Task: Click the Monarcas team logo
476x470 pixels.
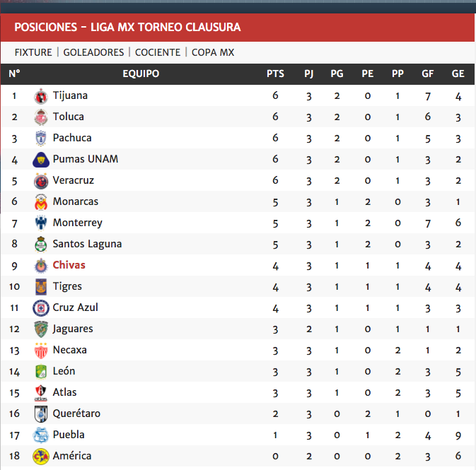Action: 41,202
